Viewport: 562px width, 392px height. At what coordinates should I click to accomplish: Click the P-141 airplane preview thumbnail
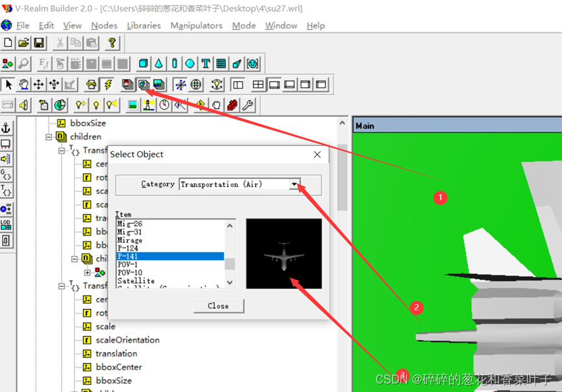click(284, 254)
